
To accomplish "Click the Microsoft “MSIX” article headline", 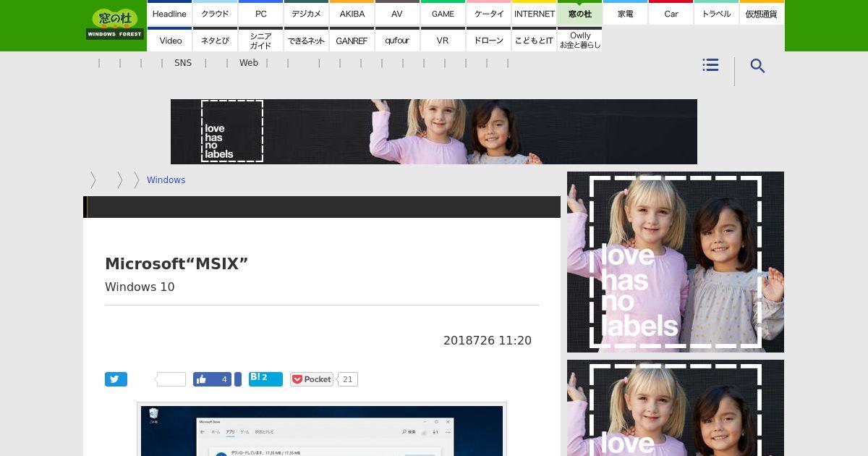I will click(x=176, y=263).
